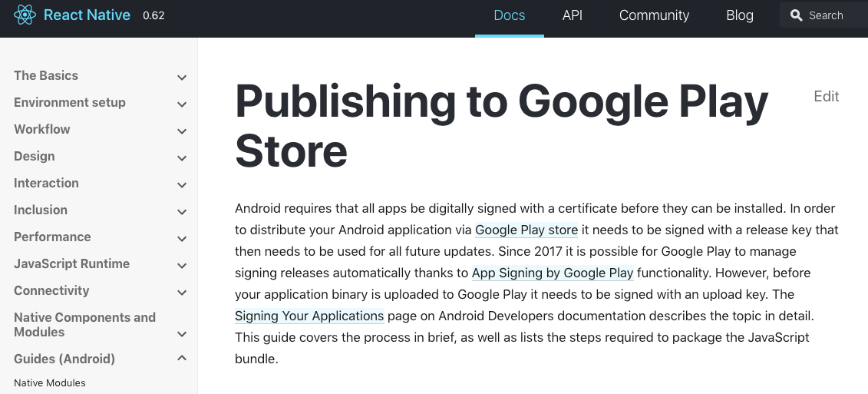Click the search magnifier icon
This screenshot has height=394, width=868.
point(796,15)
